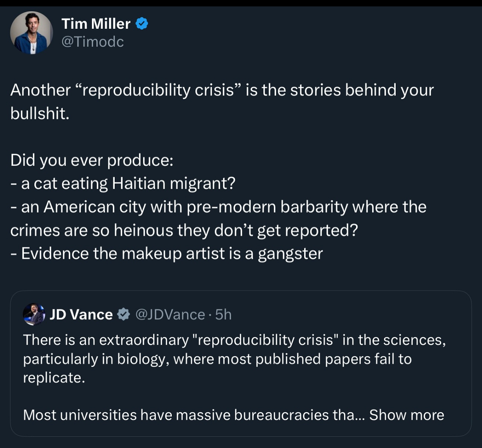
Task: Click quoted text "Most universities have massive bureaucracies"
Action: coord(189,415)
